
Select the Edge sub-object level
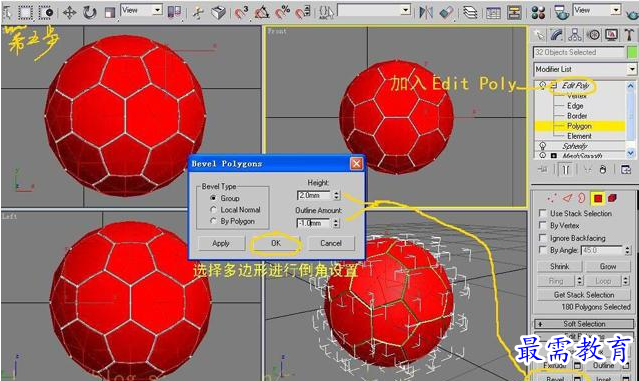coord(575,106)
